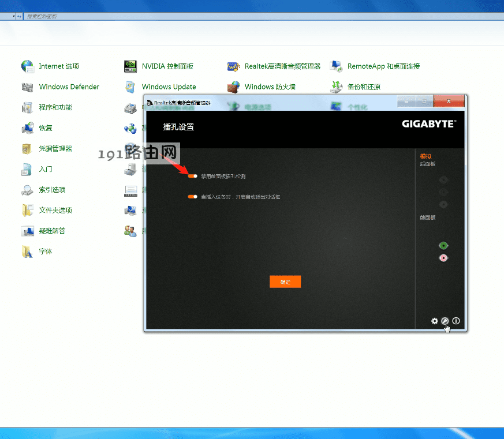Click the 索引选项 link
Image resolution: width=504 pixels, height=439 pixels.
point(52,189)
